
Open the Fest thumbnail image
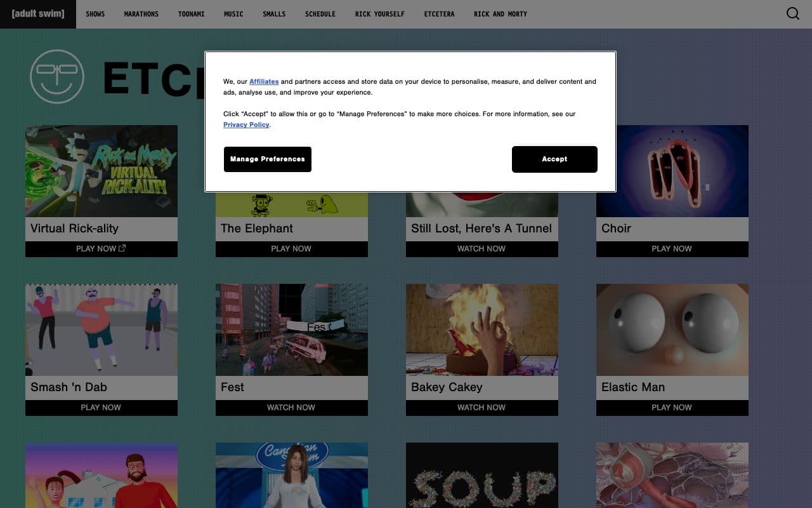[x=292, y=330]
